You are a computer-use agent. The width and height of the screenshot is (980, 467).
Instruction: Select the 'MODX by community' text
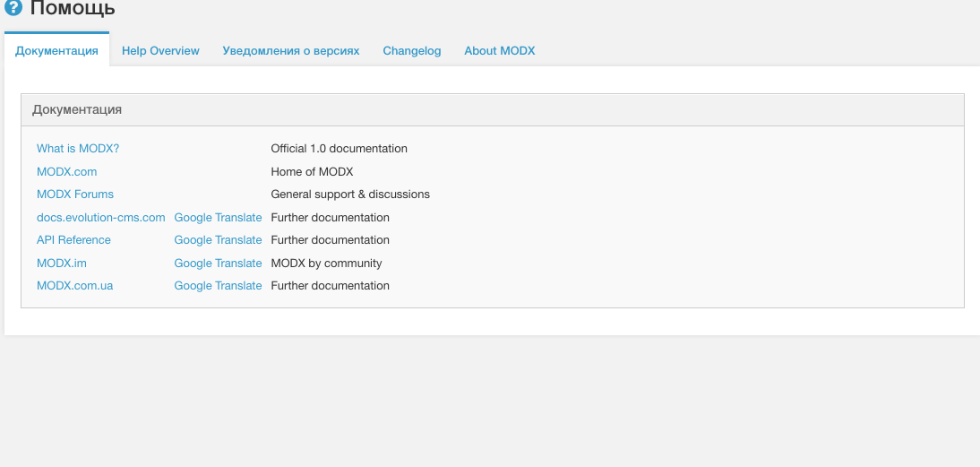tap(326, 264)
